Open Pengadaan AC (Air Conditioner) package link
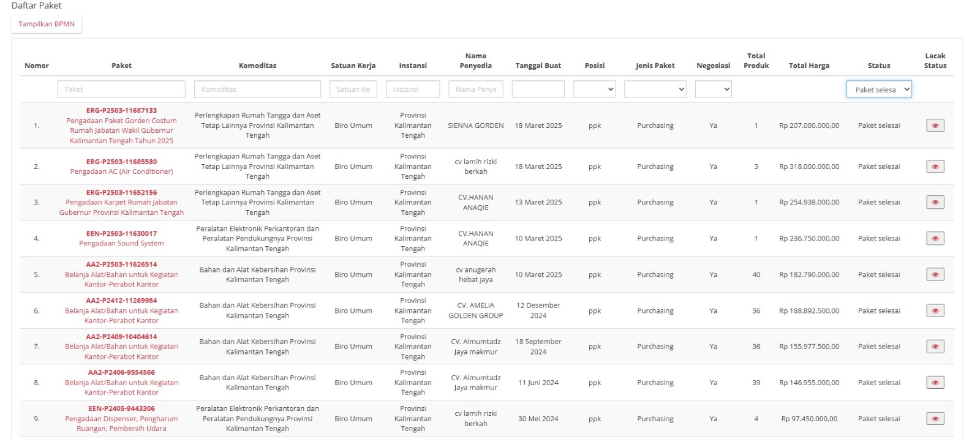This screenshot has width=980, height=439. click(121, 171)
